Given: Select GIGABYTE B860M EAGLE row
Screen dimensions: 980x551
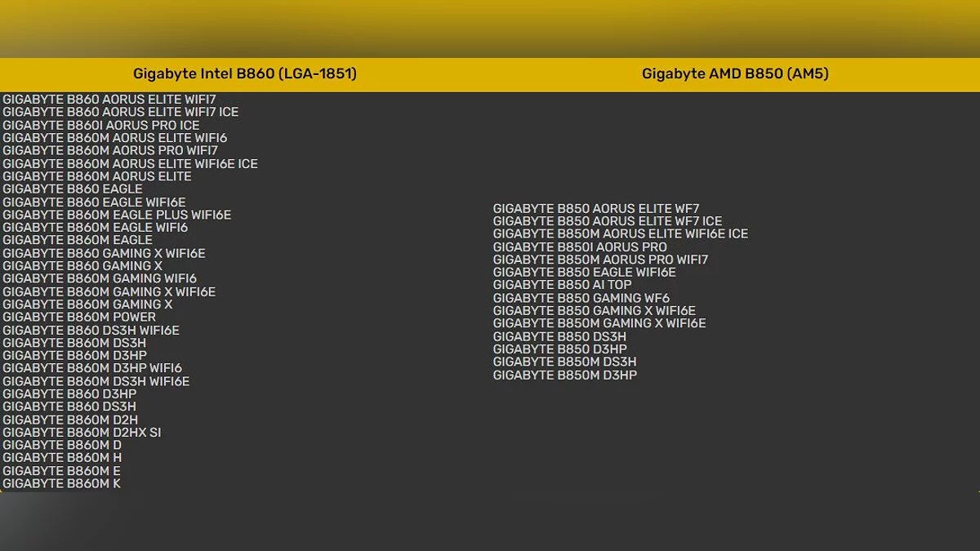Looking at the screenshot, I should point(78,240).
